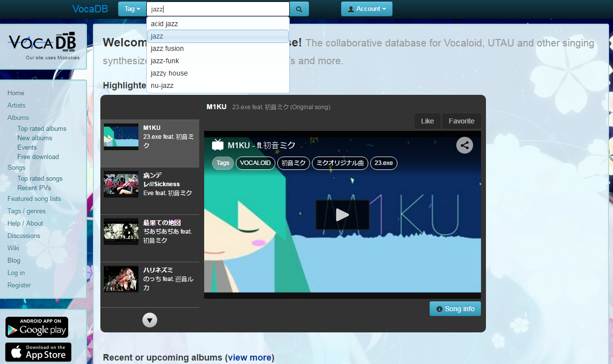Click the VocaDB brand link in navbar
613x364 pixels.
(x=90, y=9)
